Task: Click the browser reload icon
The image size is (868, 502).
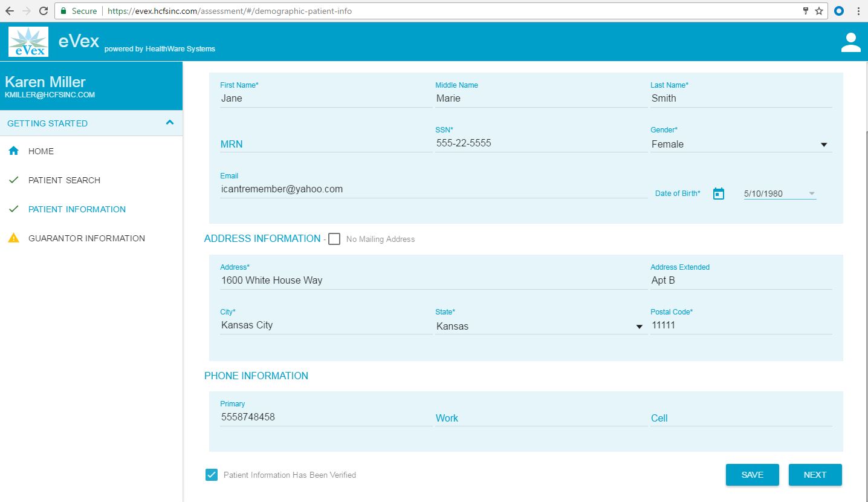Action: point(44,11)
